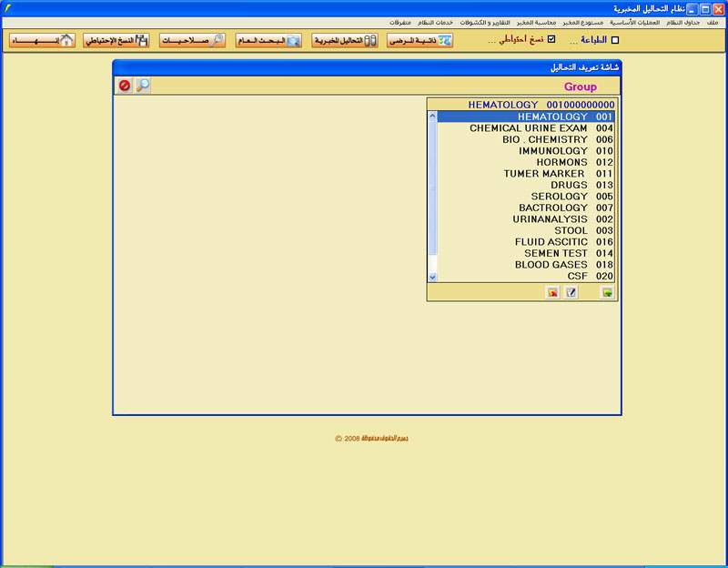Open the File (ملف) menu

712,22
